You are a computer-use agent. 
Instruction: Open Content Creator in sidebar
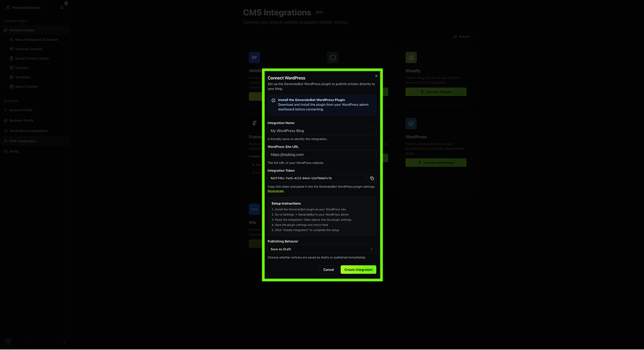coord(35,30)
